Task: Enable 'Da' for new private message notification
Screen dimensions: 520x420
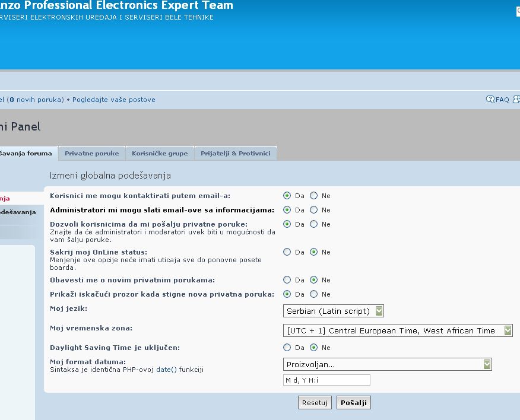Action: click(x=287, y=280)
